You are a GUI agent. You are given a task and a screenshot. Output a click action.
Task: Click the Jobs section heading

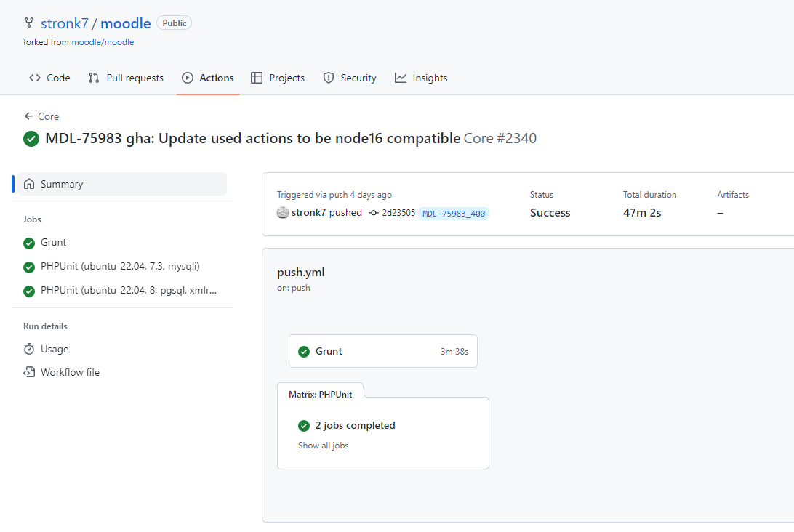[x=32, y=219]
